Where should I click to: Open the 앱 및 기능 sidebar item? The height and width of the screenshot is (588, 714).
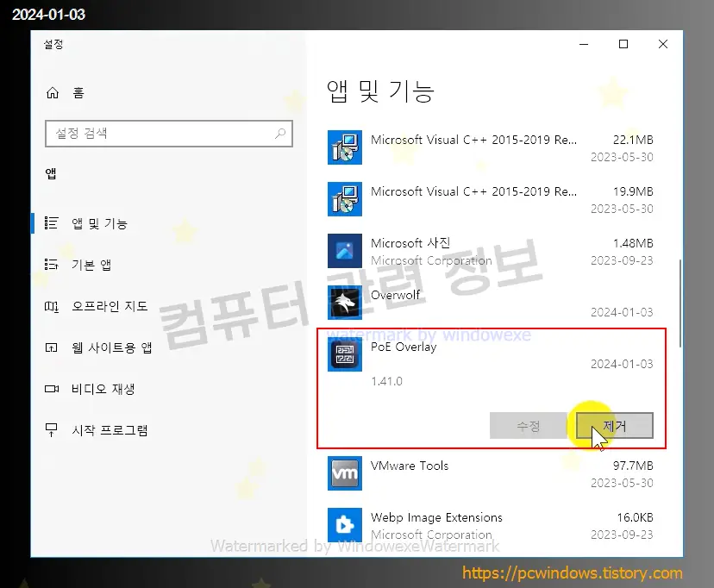tap(168, 223)
